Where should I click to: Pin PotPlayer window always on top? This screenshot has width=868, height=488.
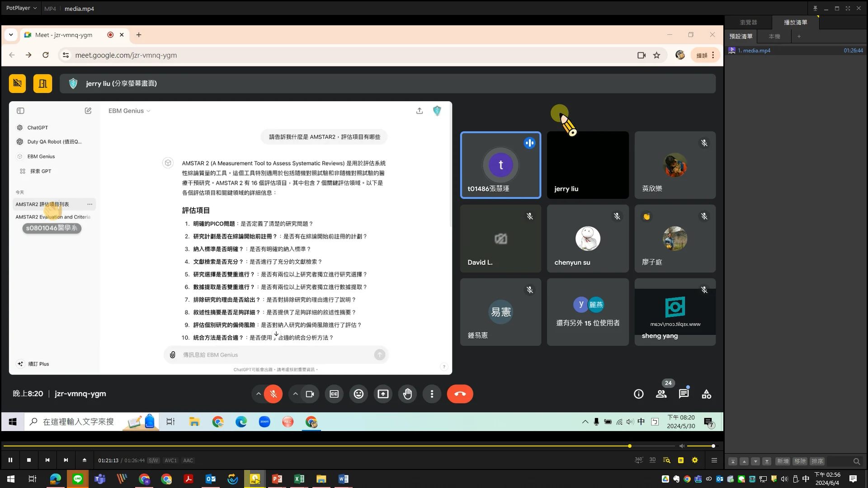click(815, 8)
